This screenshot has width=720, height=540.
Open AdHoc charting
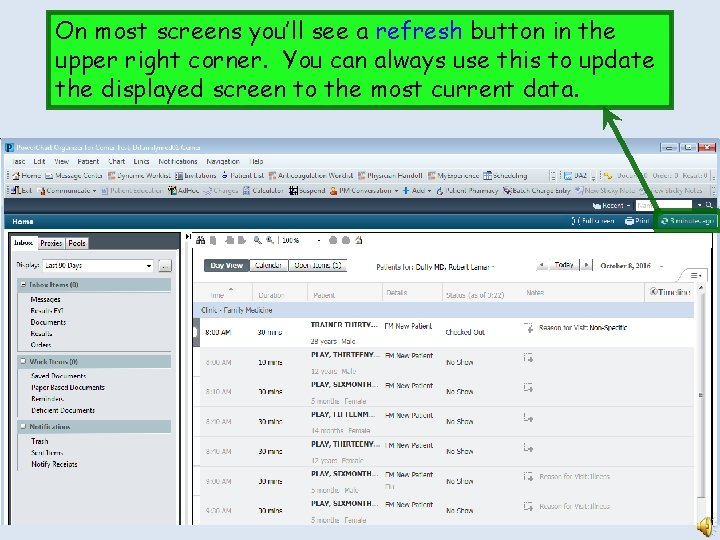point(183,190)
